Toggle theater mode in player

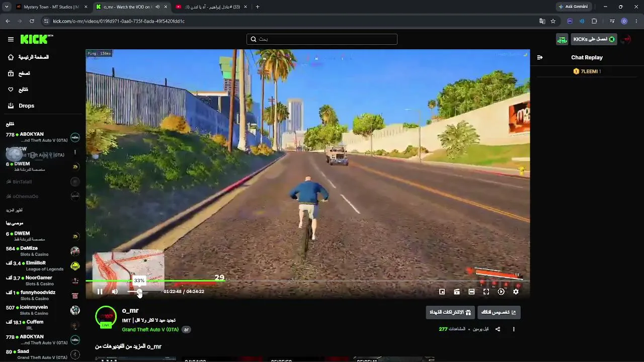[x=471, y=292]
